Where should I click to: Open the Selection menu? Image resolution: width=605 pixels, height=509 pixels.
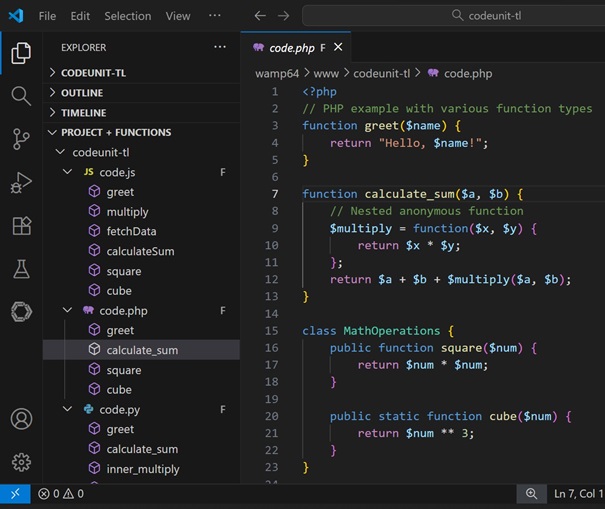click(x=127, y=16)
